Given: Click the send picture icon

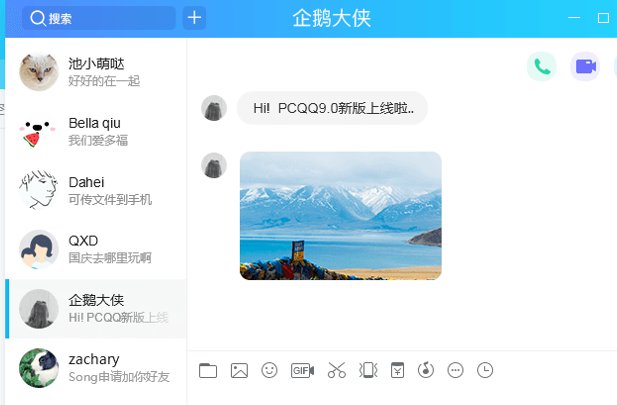Looking at the screenshot, I should click(x=239, y=370).
